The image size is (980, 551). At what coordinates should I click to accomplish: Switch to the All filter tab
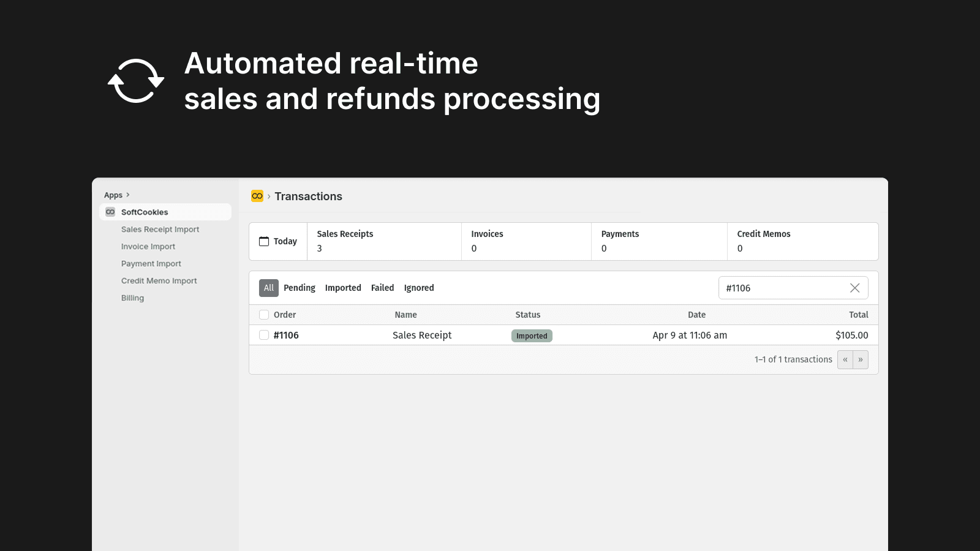(x=269, y=288)
